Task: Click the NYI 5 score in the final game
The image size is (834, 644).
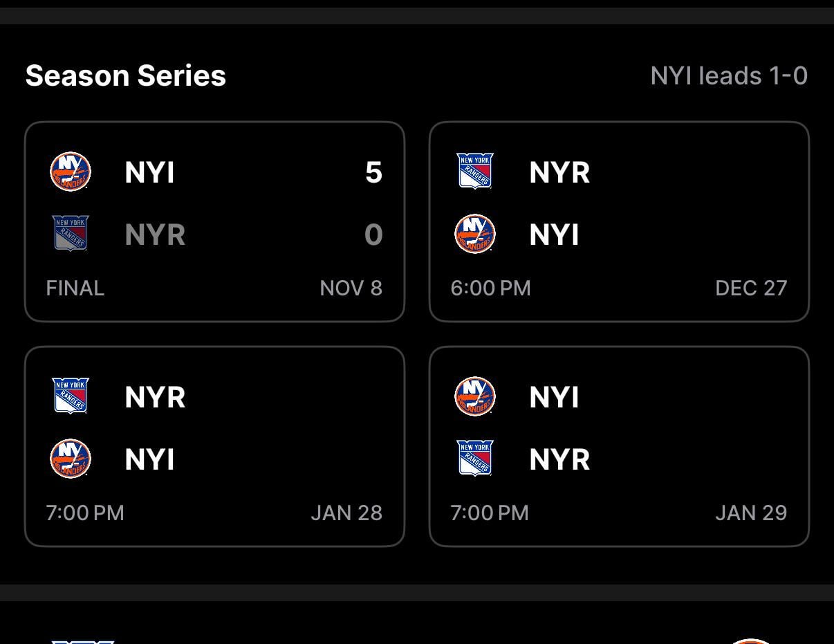Action: pos(373,172)
